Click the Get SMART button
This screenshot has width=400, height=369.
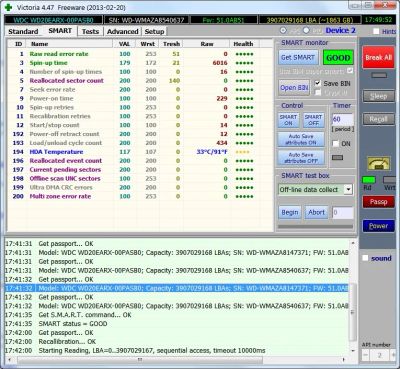coord(298,57)
